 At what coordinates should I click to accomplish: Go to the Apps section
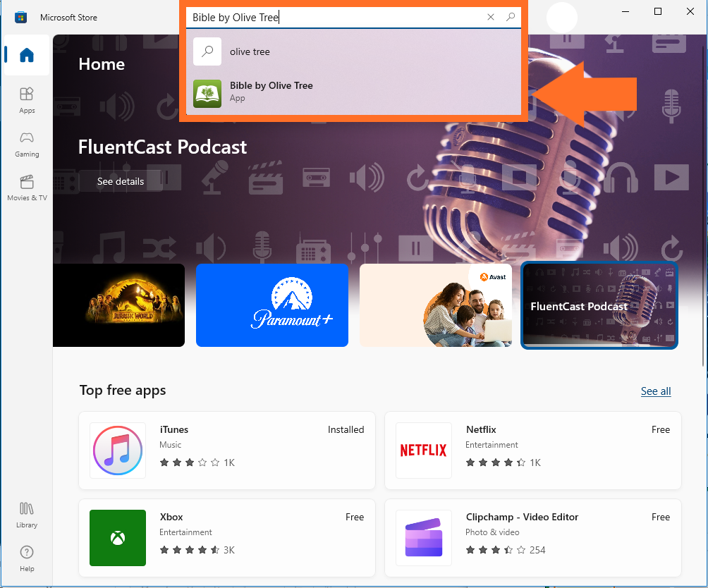pos(27,99)
